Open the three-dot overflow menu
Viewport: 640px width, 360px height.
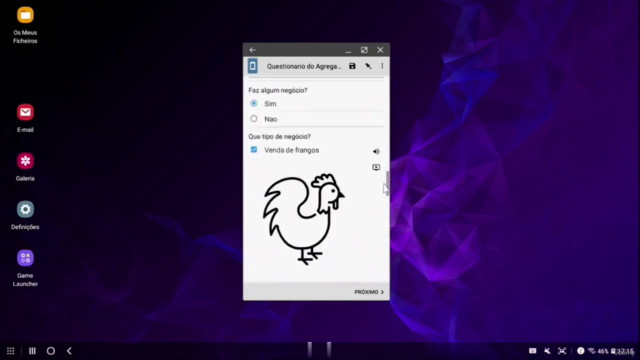point(382,66)
